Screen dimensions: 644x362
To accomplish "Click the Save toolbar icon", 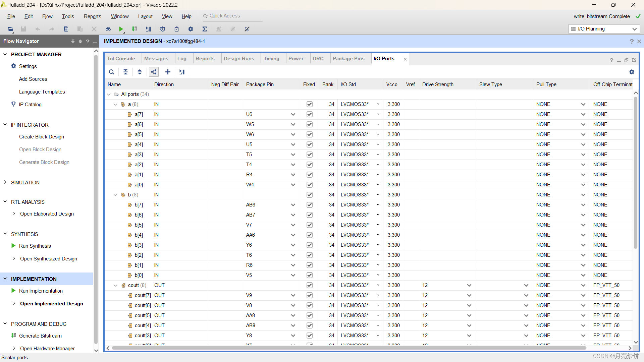I will point(23,29).
